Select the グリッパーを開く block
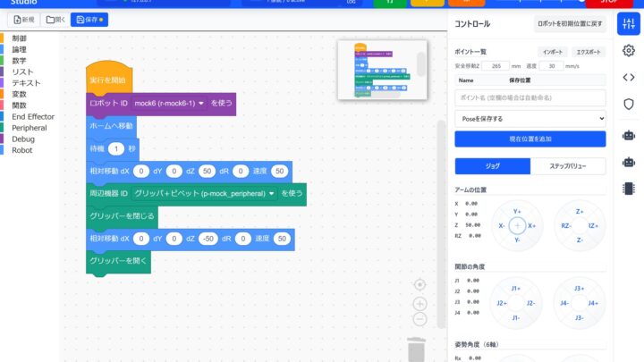 tap(118, 261)
